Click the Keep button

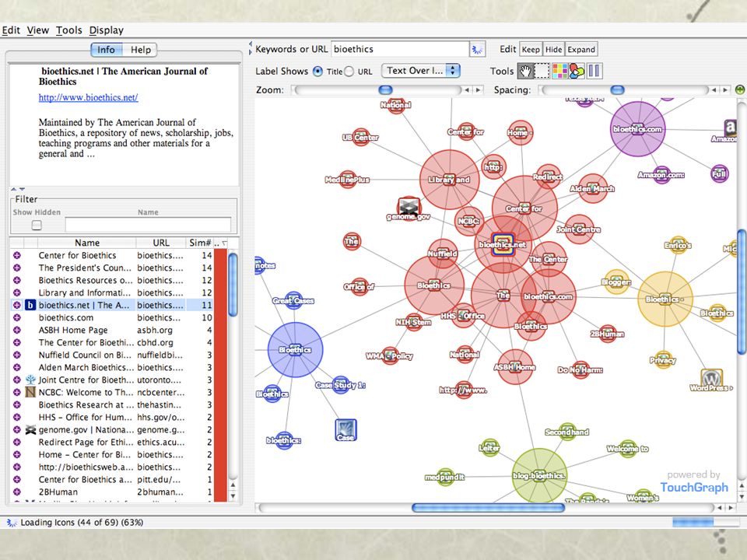pos(530,49)
